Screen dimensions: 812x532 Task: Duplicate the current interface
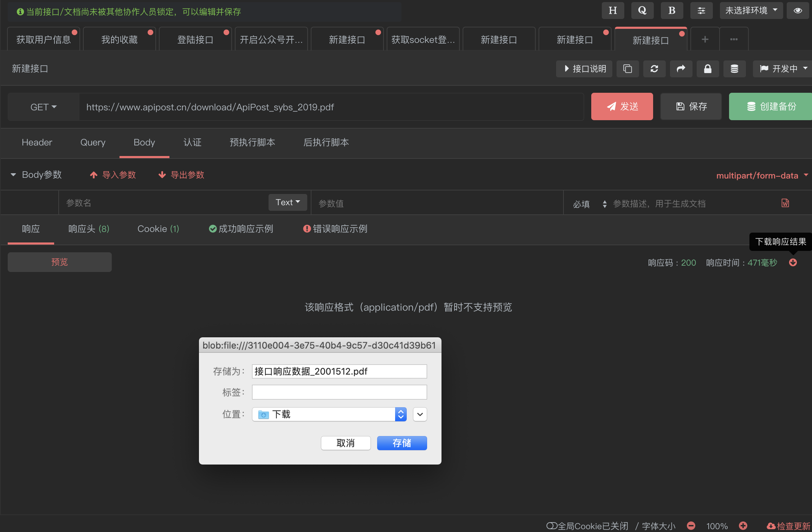(628, 69)
